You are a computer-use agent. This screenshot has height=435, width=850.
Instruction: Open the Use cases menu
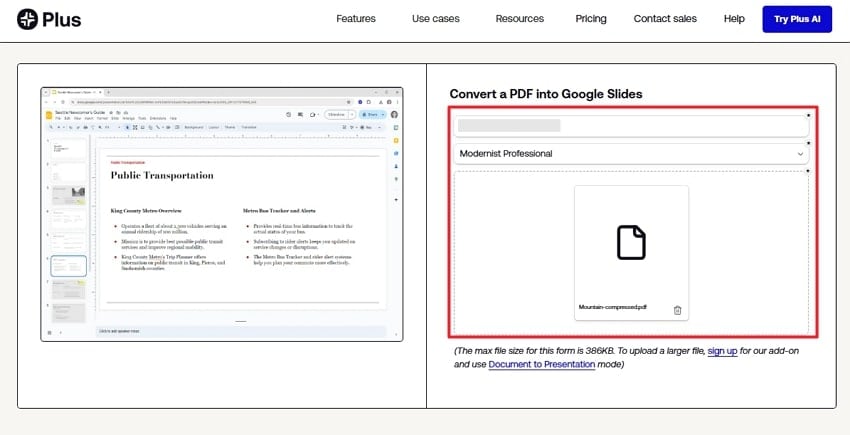click(435, 19)
